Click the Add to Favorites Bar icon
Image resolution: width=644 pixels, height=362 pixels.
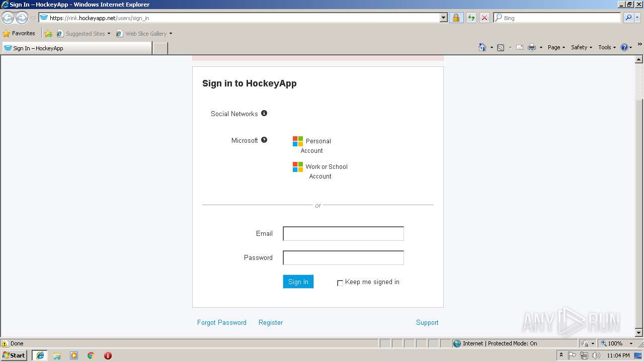point(48,34)
